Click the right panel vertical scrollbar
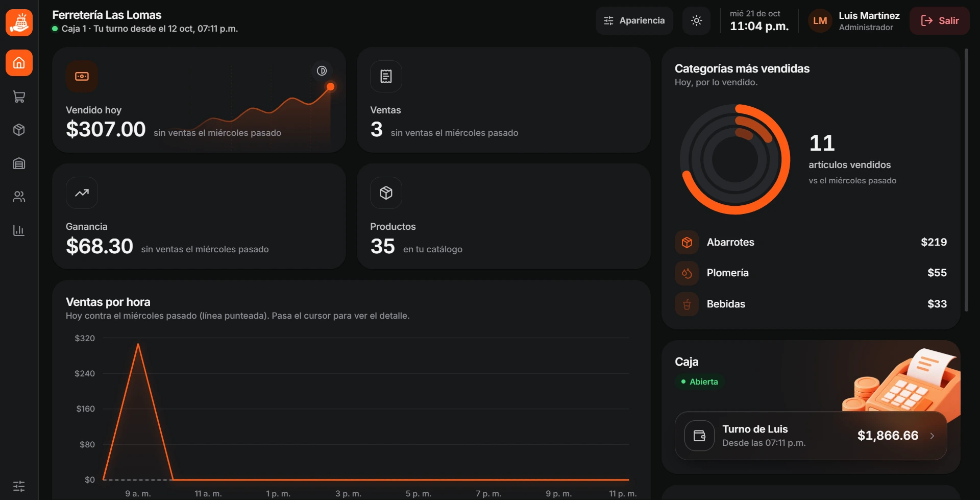Viewport: 980px width, 500px height. click(966, 180)
